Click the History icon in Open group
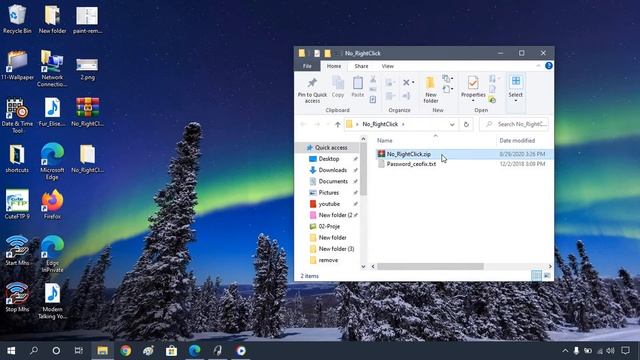 (x=492, y=100)
